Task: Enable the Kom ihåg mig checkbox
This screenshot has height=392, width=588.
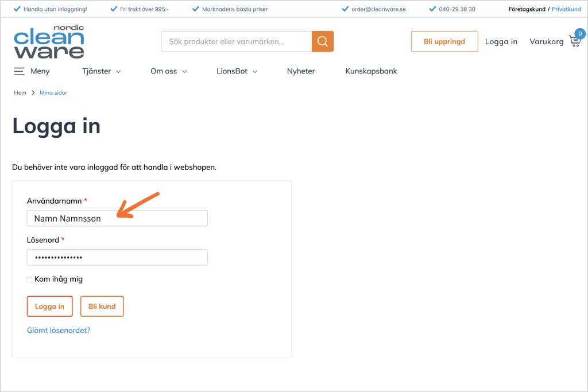Action: coord(29,280)
